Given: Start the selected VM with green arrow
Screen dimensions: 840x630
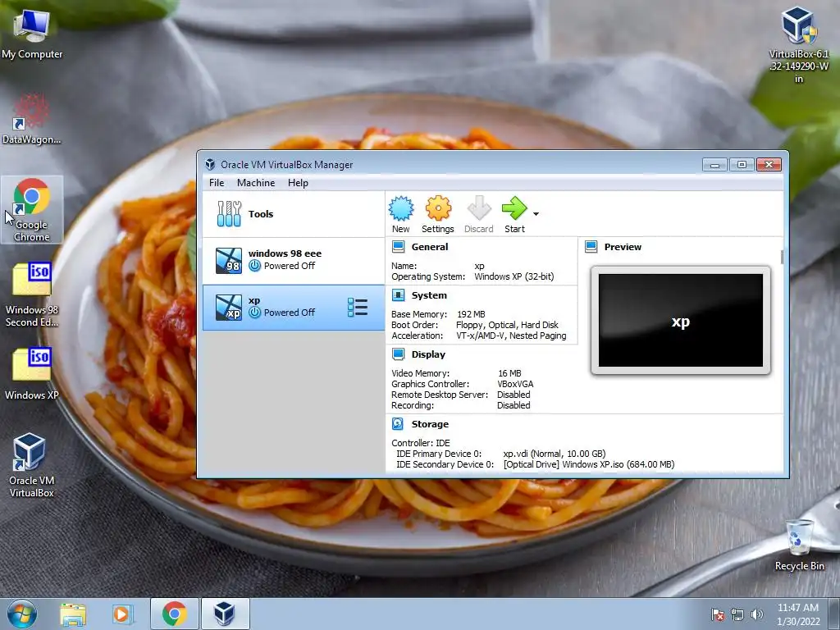Looking at the screenshot, I should (514, 208).
